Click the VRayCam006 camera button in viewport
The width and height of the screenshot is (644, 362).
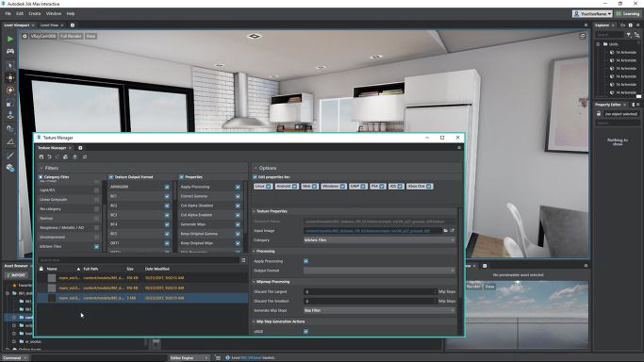43,36
